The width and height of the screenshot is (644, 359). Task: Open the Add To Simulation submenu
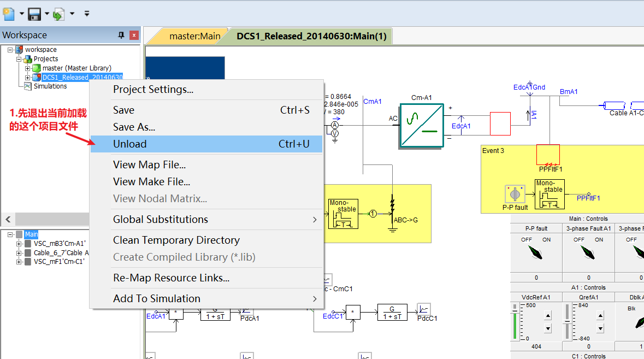[x=206, y=298]
